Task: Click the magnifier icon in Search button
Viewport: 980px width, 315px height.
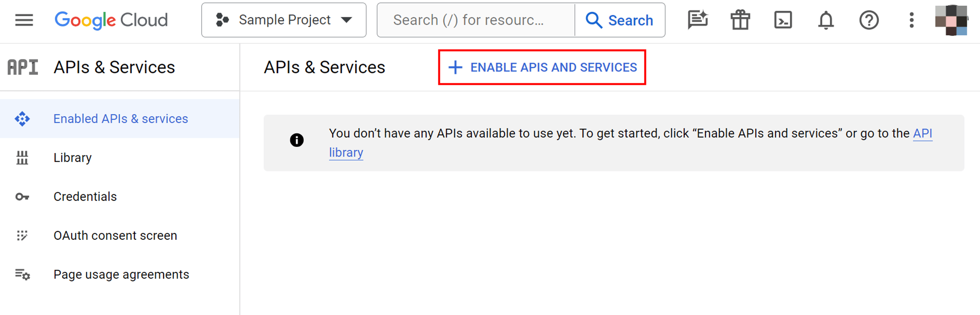Action: 593,20
